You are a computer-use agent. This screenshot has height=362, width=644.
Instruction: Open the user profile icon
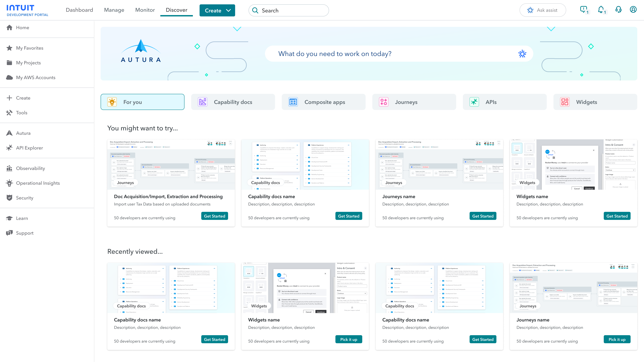(633, 10)
